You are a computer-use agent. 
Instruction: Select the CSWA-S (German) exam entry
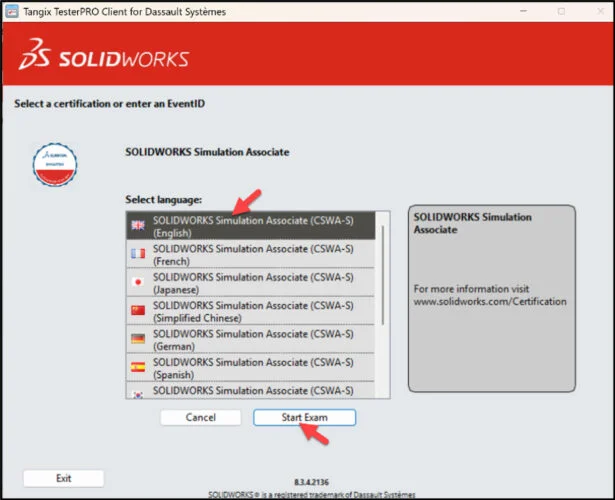[x=253, y=339]
